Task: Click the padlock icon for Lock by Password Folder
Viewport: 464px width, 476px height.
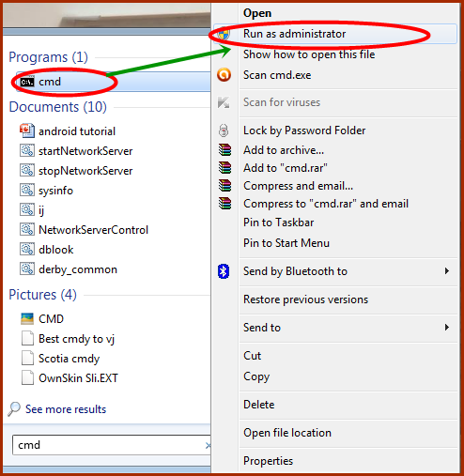Action: click(x=224, y=131)
